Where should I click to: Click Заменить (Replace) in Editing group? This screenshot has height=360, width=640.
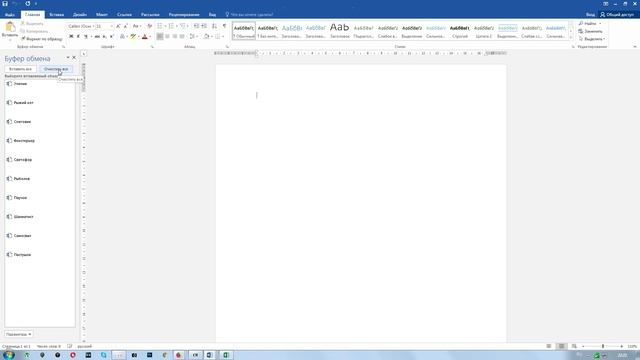click(590, 31)
